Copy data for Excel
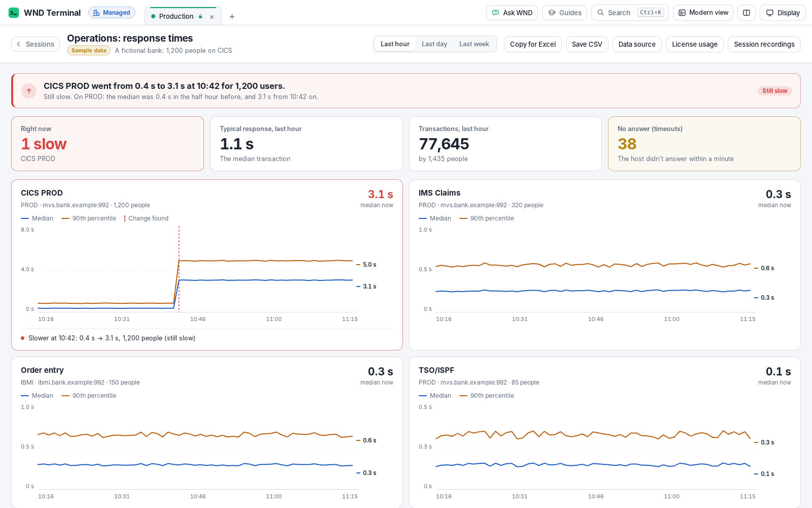 coord(533,44)
